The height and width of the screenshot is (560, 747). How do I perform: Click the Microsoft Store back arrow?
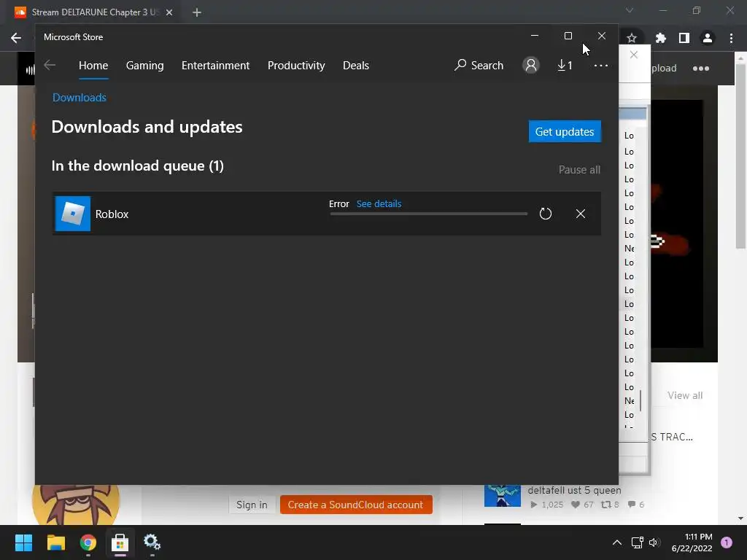tap(50, 65)
